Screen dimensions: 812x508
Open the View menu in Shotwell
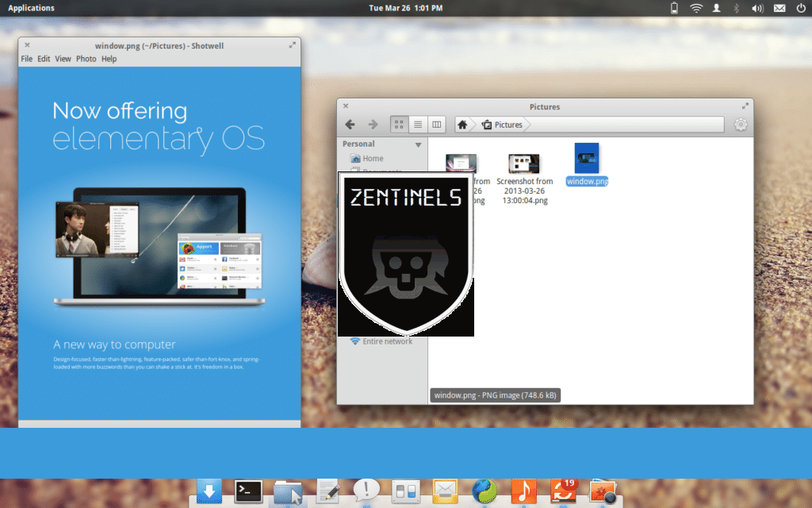[63, 59]
